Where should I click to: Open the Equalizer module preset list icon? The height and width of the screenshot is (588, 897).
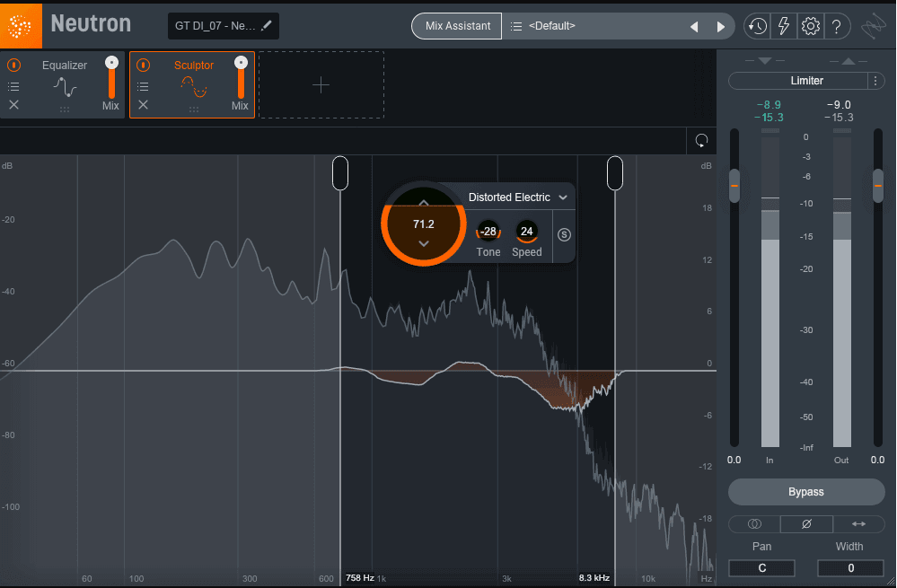(x=13, y=86)
